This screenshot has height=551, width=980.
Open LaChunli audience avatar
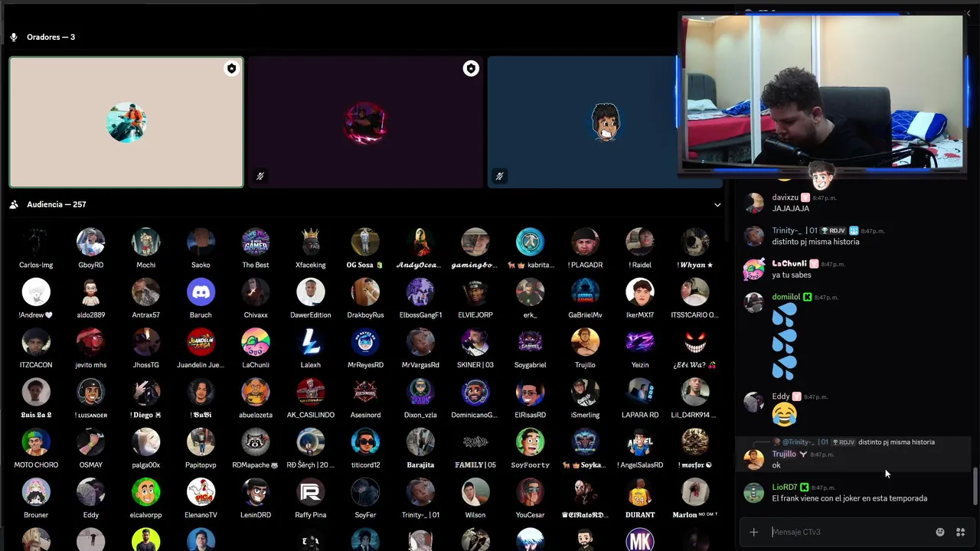[256, 342]
